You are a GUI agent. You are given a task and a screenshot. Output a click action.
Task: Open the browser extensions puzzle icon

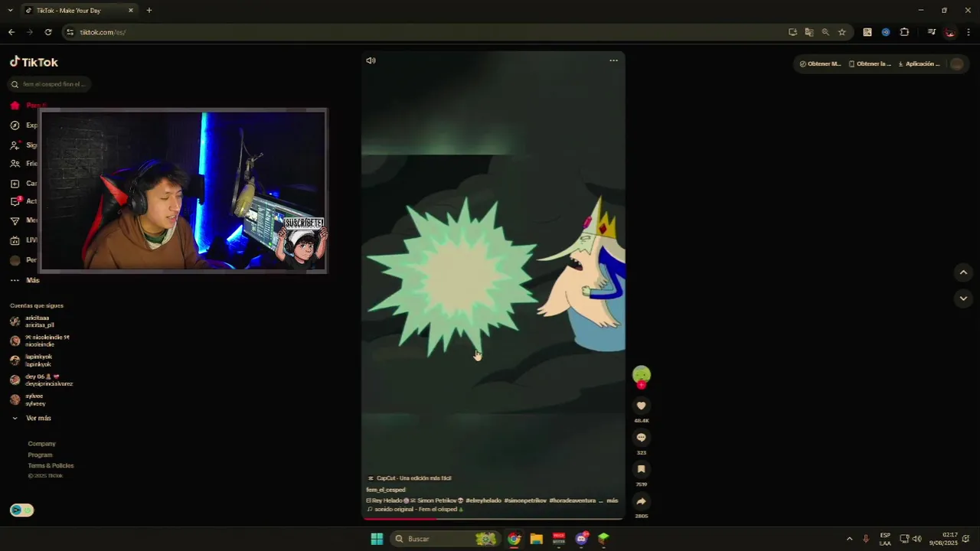[904, 32]
